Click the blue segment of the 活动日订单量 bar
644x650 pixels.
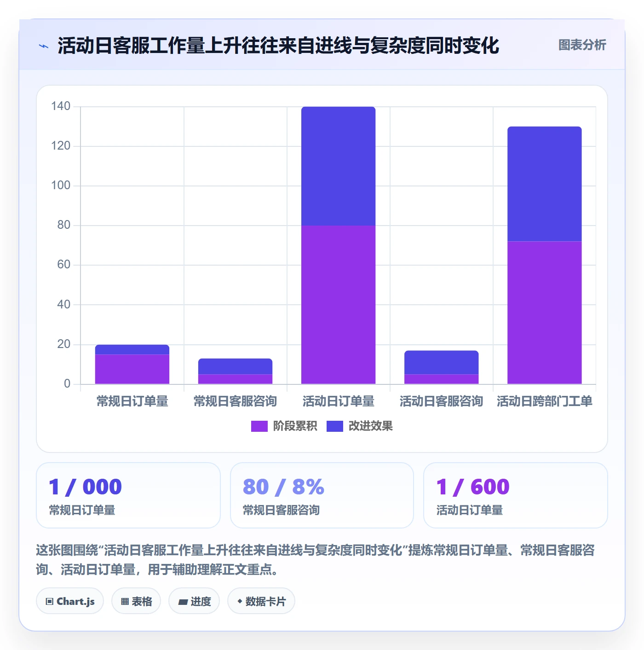339,166
